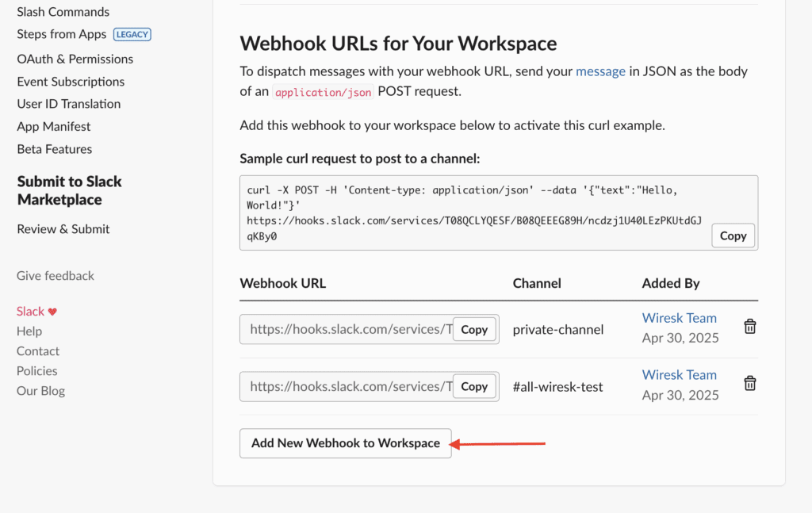Open the Contact link

[38, 351]
